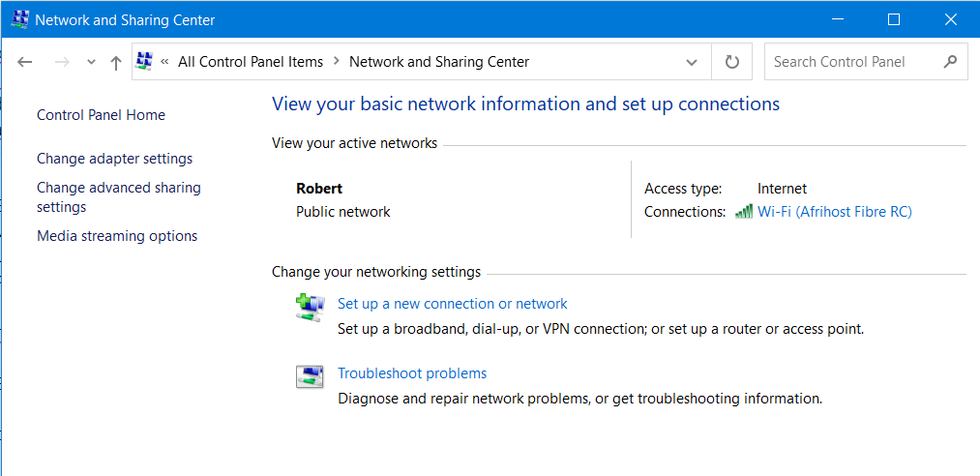Click the Back navigation arrow

(25, 62)
